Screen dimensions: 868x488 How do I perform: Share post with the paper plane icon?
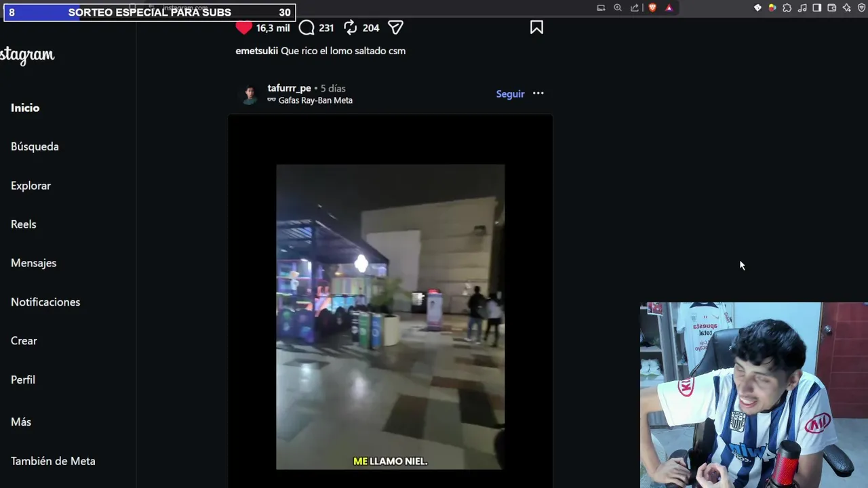coord(395,28)
